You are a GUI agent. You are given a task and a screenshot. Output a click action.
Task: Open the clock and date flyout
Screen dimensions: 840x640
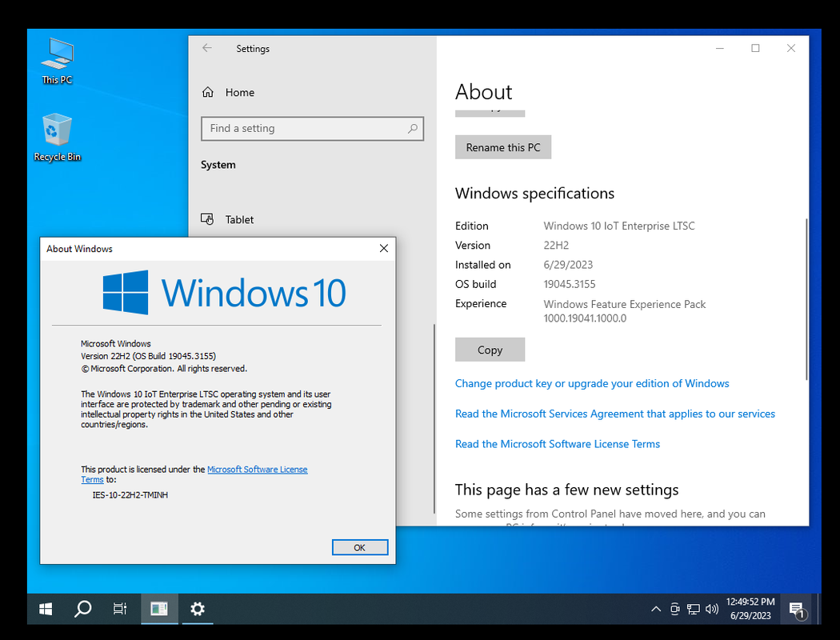(750, 609)
